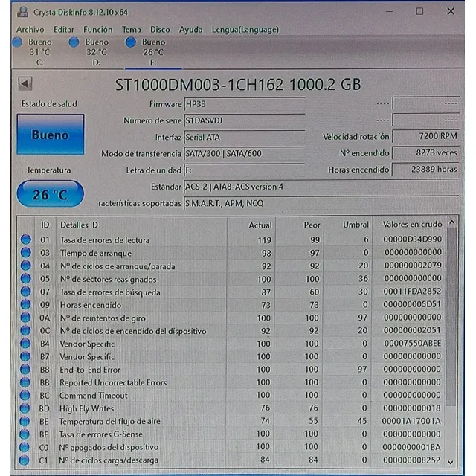
Task: Click the Estándar field ACS-2
Action: [x=321, y=187]
